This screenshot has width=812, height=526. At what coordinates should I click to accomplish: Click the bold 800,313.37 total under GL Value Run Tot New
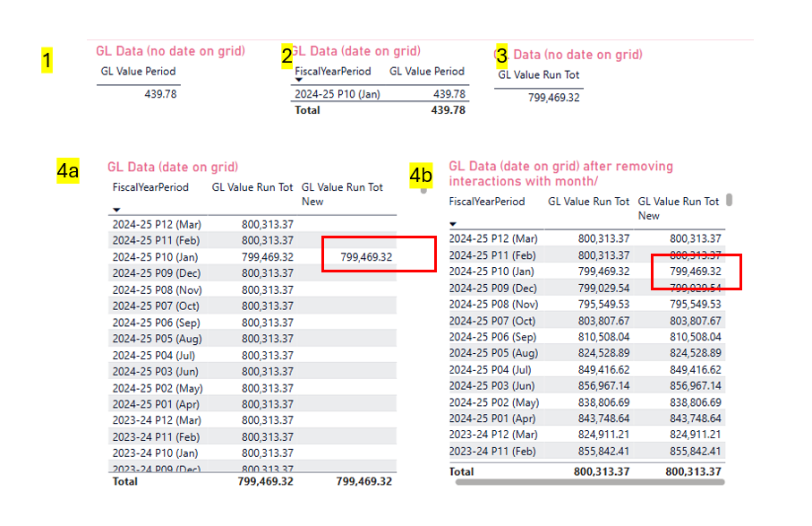(693, 471)
